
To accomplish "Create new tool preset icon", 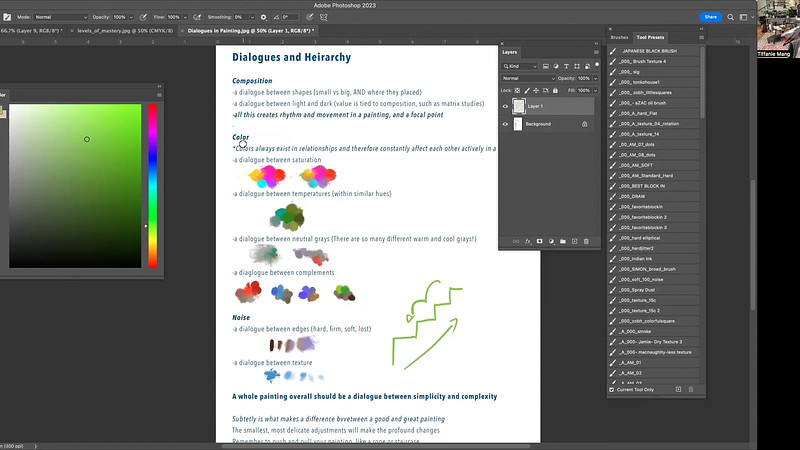I will coord(678,389).
